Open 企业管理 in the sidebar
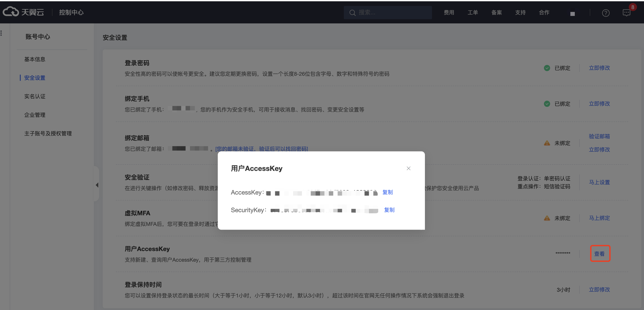644x310 pixels. (x=35, y=115)
